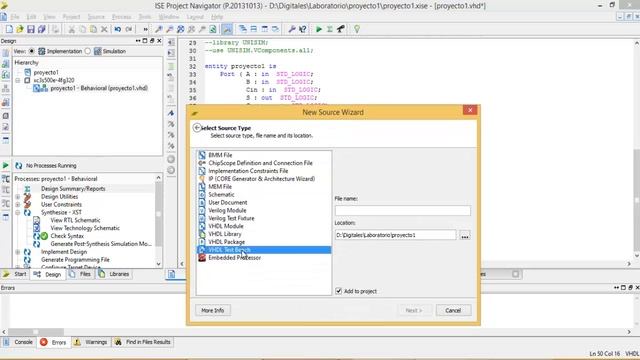Expand the User Constraints process node
640x360 pixels.
click(x=18, y=204)
